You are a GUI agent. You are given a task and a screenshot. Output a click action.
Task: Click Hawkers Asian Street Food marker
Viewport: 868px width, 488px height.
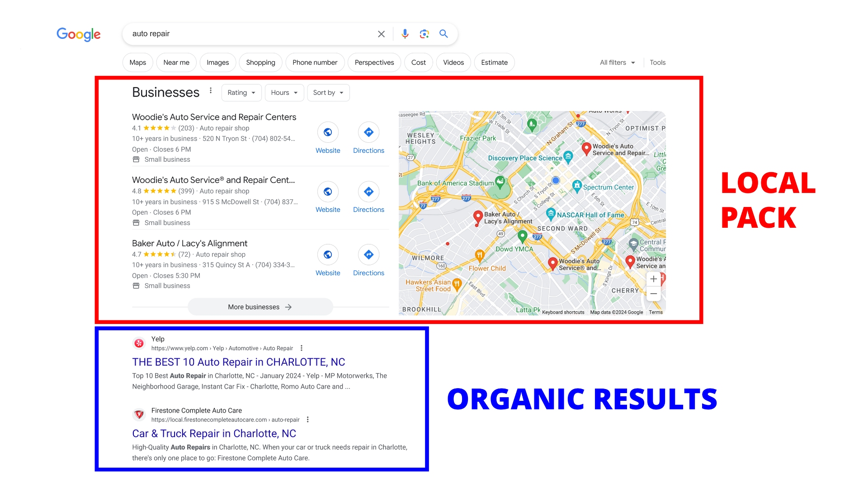[x=457, y=285]
